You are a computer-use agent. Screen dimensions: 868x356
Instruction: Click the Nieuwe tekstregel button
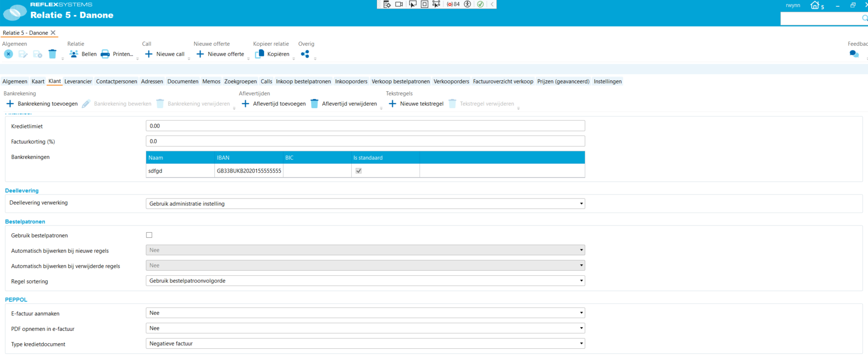(x=416, y=104)
